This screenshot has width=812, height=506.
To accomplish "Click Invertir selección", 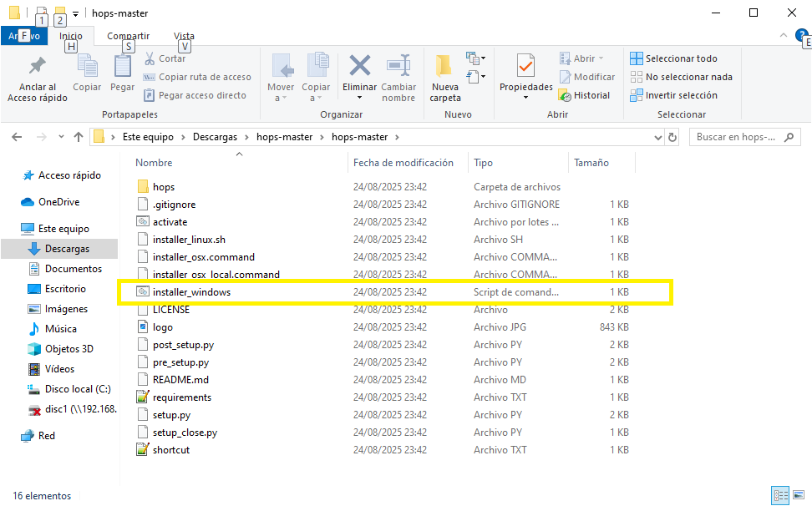I will pyautogui.click(x=673, y=95).
